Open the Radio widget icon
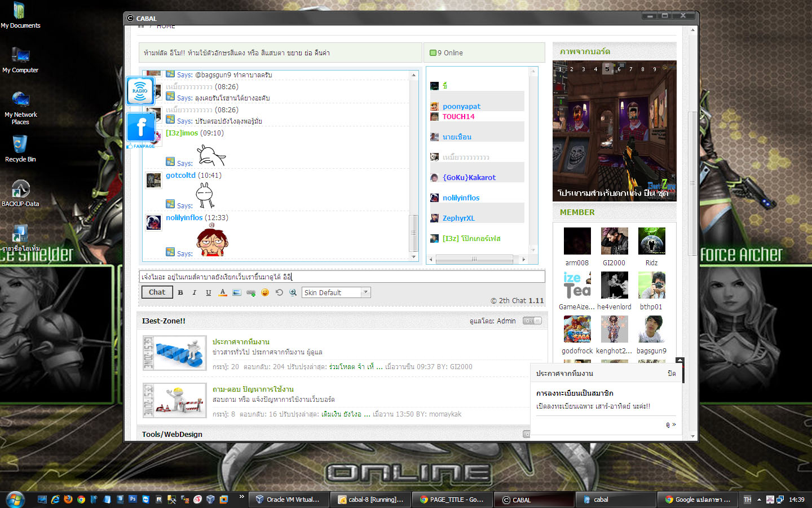The width and height of the screenshot is (812, 508). (x=140, y=91)
